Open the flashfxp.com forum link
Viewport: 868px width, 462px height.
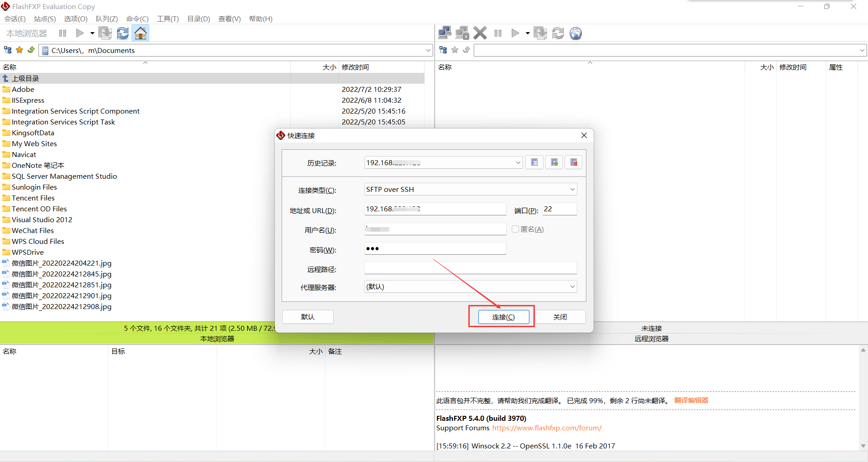547,428
